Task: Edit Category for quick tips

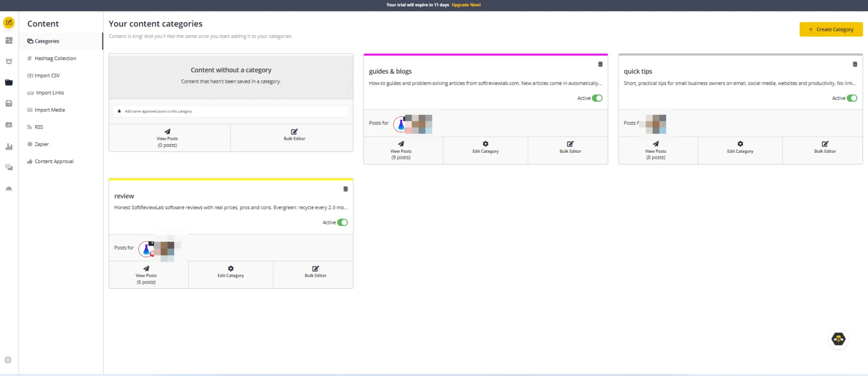Action: point(740,151)
